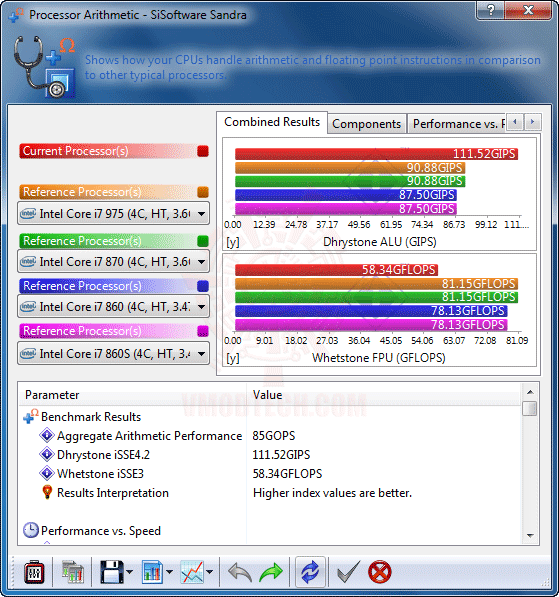Click the 58.34GFLOPS value in results list
The height and width of the screenshot is (597, 559).
coord(287,474)
